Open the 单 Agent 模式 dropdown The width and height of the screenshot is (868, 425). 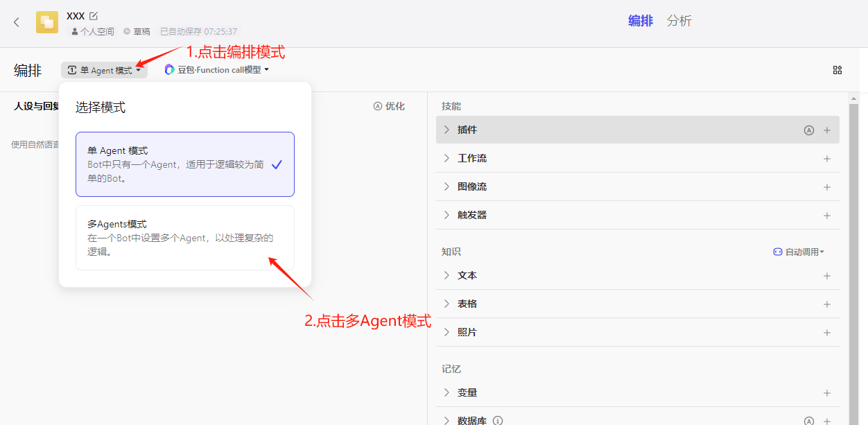coord(104,70)
